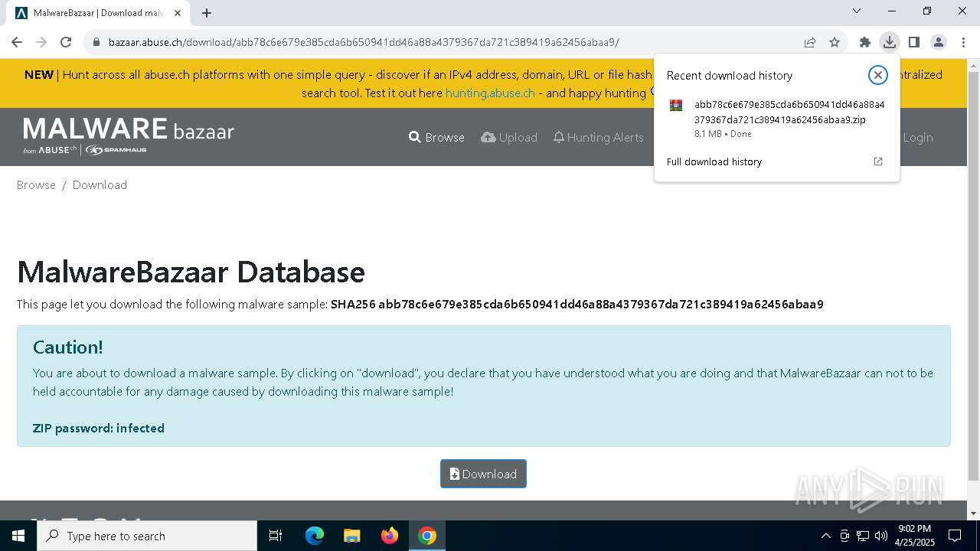980x551 pixels.
Task: Open the Browse menu item
Action: [x=436, y=137]
